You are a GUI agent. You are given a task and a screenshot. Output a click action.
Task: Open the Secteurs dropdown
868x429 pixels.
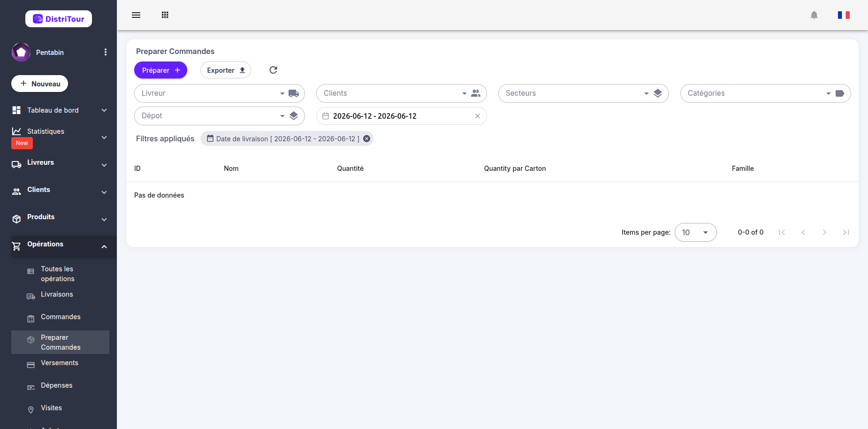point(584,93)
